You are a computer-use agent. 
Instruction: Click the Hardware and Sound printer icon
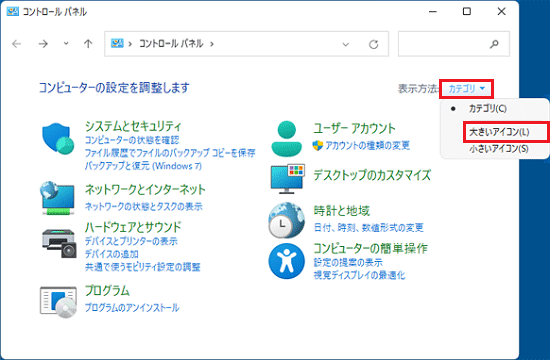pos(59,243)
